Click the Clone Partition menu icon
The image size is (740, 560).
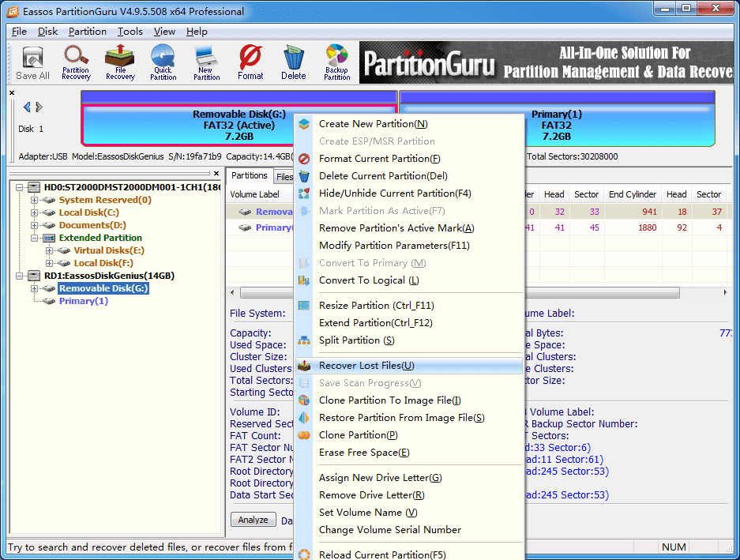304,435
